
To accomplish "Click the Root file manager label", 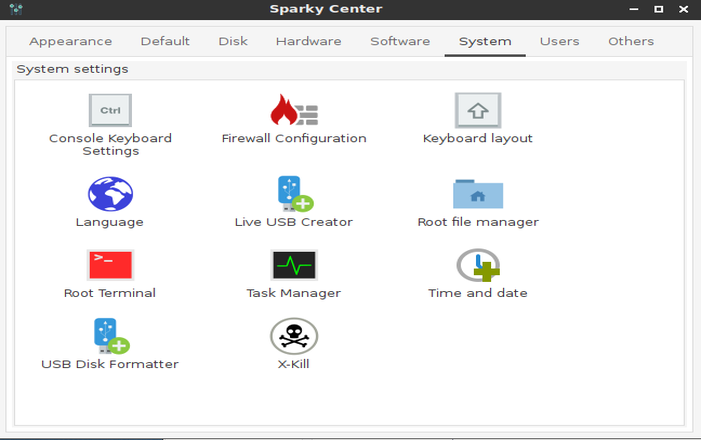I will tap(478, 222).
